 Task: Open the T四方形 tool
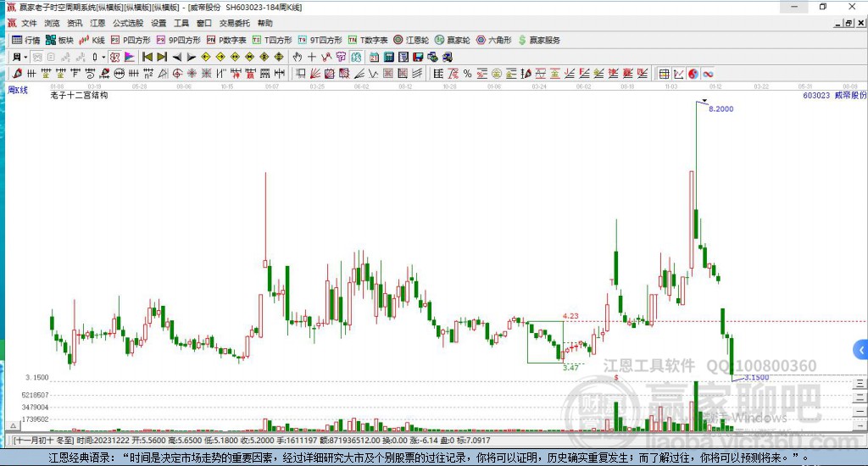[272, 40]
